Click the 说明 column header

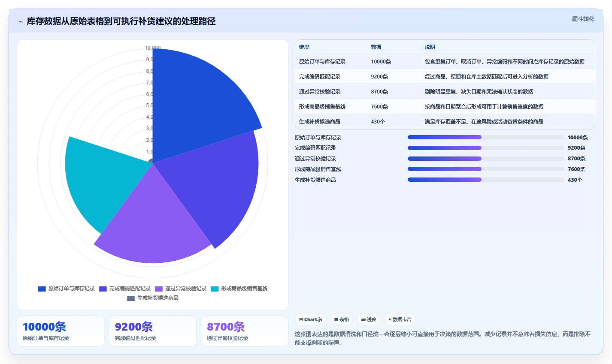tap(430, 47)
